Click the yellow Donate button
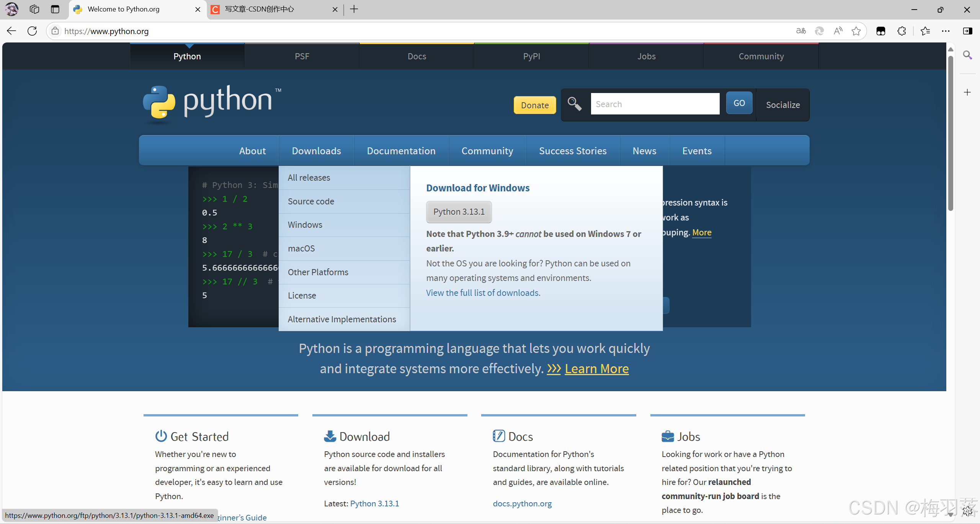This screenshot has height=524, width=980. [534, 105]
